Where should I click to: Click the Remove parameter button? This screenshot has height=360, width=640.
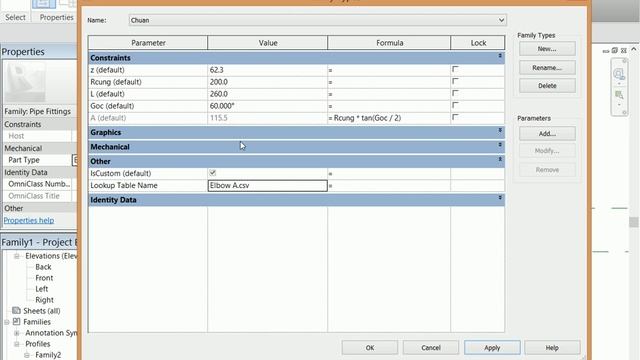(x=547, y=169)
